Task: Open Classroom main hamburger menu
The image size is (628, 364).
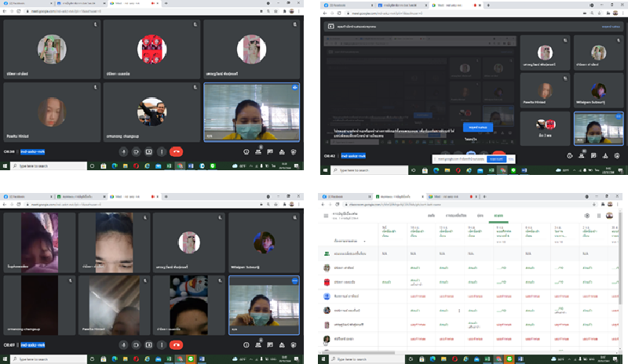Action: tap(327, 215)
